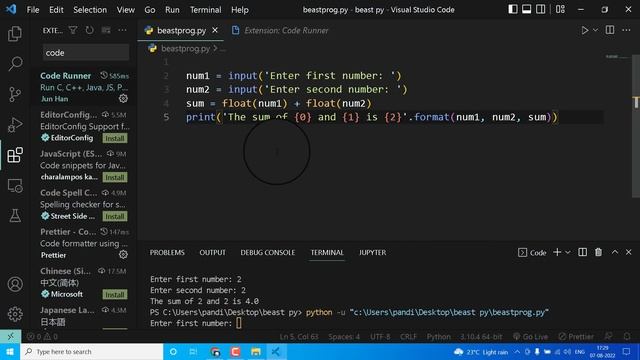Open the File menu
Image resolution: width=640 pixels, height=360 pixels.
coord(33,10)
